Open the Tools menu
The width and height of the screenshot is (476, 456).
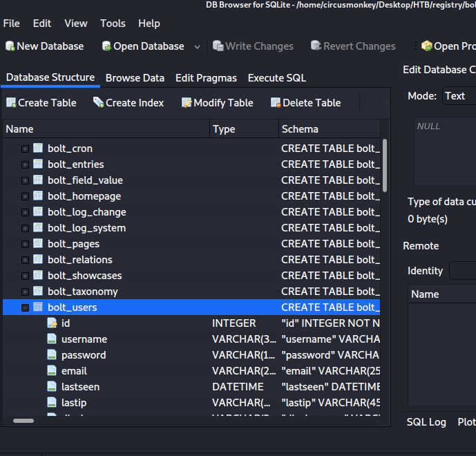coord(113,23)
